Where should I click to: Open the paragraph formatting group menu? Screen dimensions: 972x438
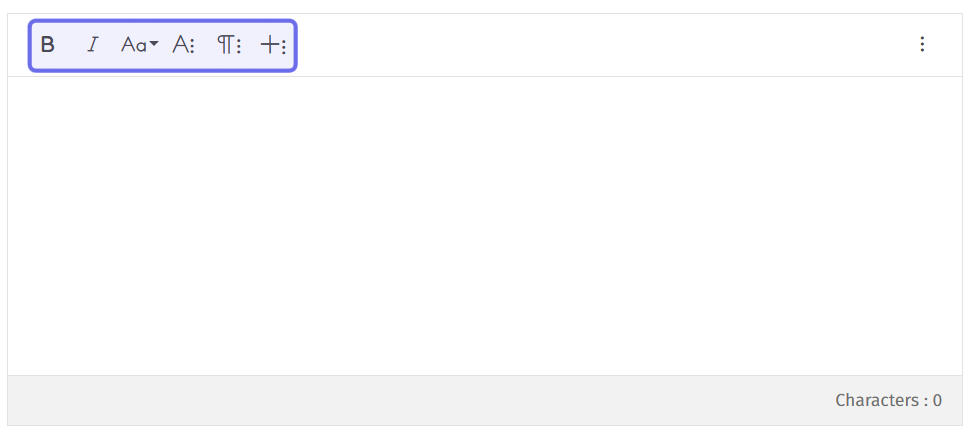229,45
